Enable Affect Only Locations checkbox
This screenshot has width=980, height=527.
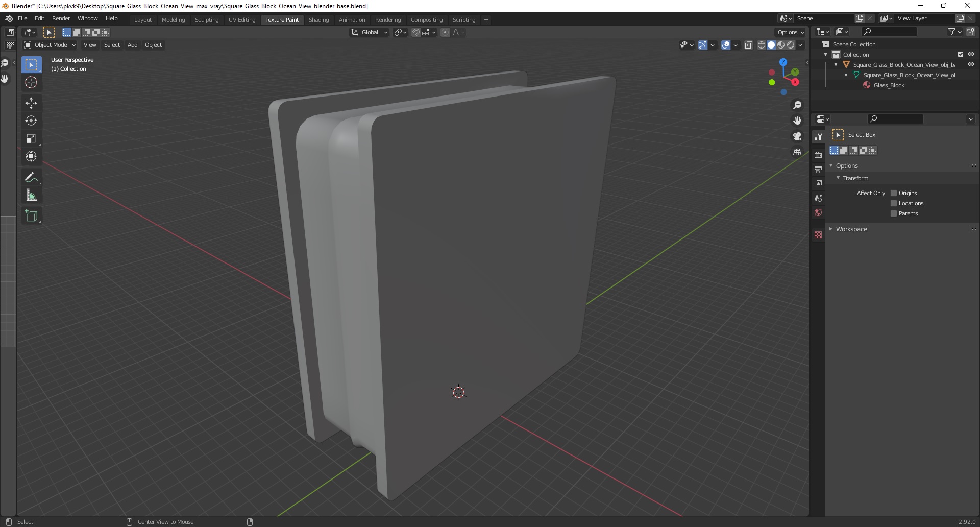pyautogui.click(x=894, y=203)
